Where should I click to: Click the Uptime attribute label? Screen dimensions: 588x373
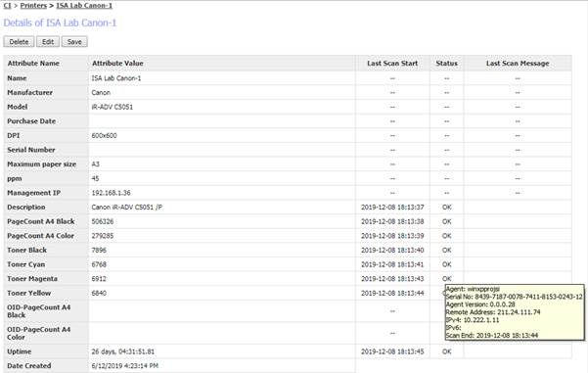click(x=20, y=351)
